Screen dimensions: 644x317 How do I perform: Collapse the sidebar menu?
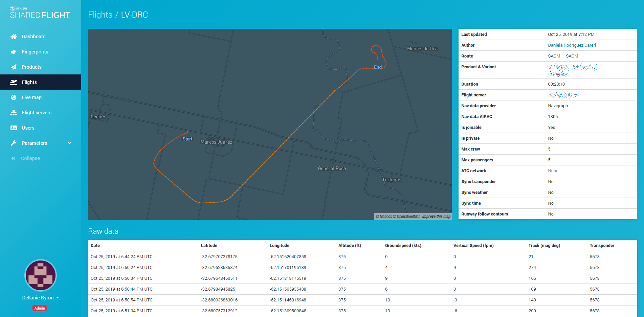[x=41, y=158]
